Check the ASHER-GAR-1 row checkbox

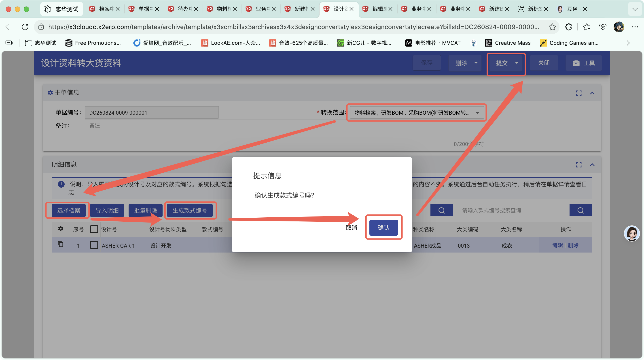94,245
